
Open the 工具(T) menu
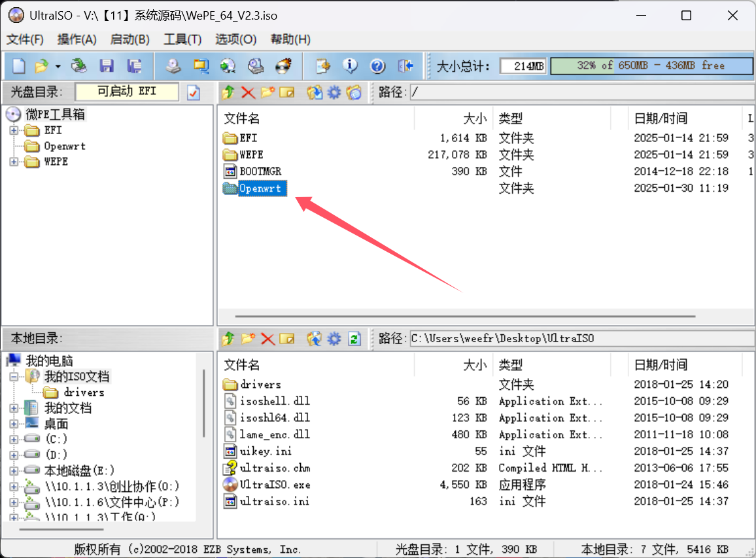182,39
